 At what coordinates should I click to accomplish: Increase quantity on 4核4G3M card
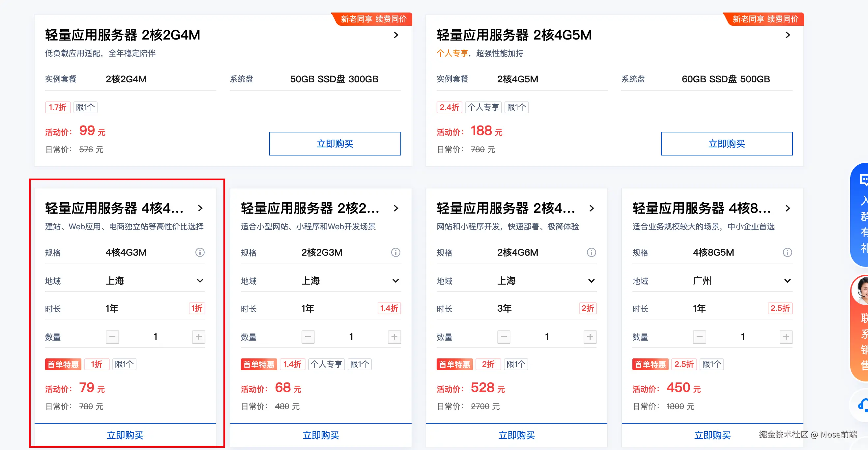point(198,336)
